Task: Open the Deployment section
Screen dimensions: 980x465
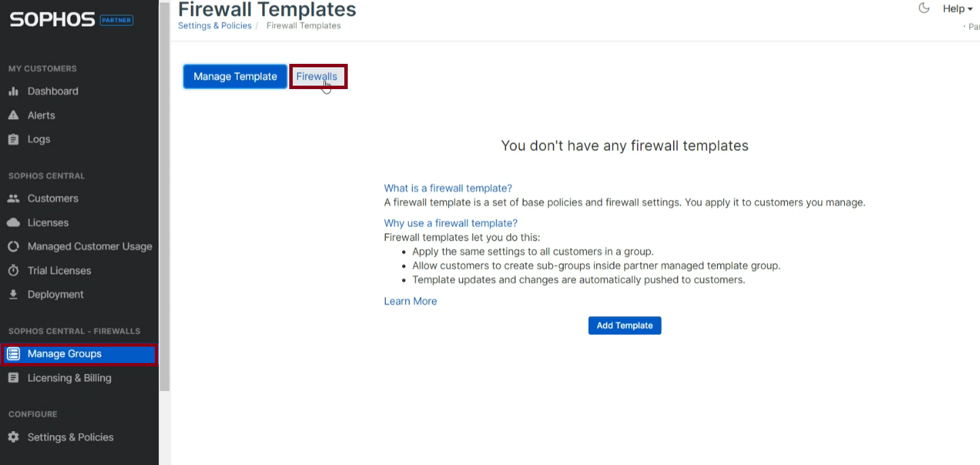Action: click(x=56, y=294)
